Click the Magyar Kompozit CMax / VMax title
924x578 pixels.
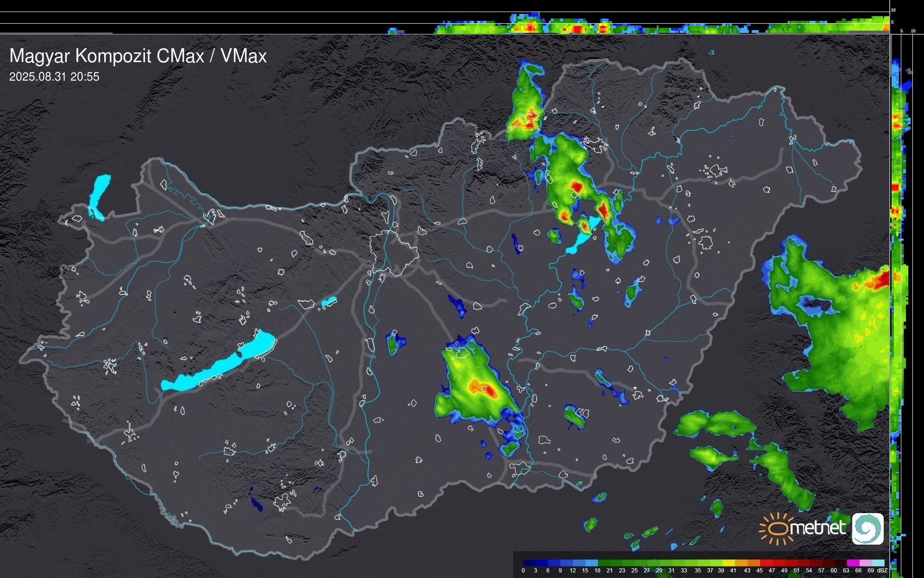point(138,56)
